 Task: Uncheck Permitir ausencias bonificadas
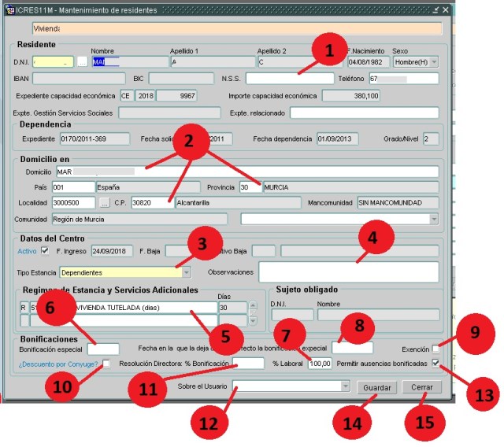436,364
